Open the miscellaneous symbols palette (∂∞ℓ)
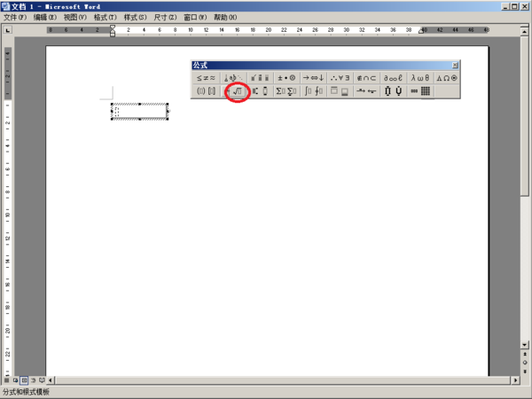Viewport: 532px width, 399px height. click(x=393, y=78)
